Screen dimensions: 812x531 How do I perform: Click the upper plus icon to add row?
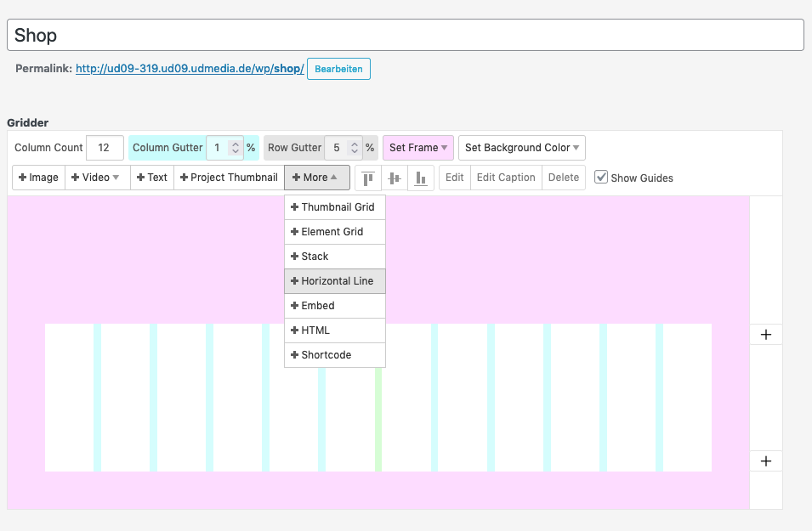pyautogui.click(x=765, y=335)
